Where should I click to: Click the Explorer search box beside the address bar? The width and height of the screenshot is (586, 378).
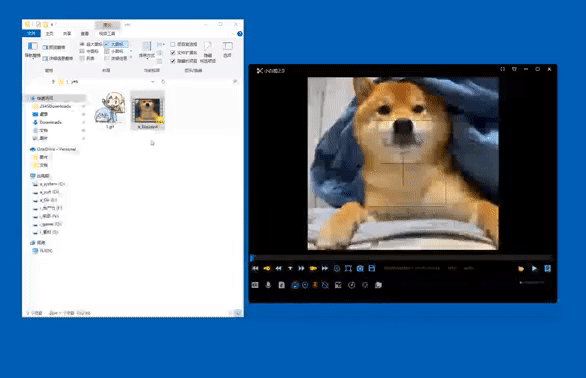(204, 82)
